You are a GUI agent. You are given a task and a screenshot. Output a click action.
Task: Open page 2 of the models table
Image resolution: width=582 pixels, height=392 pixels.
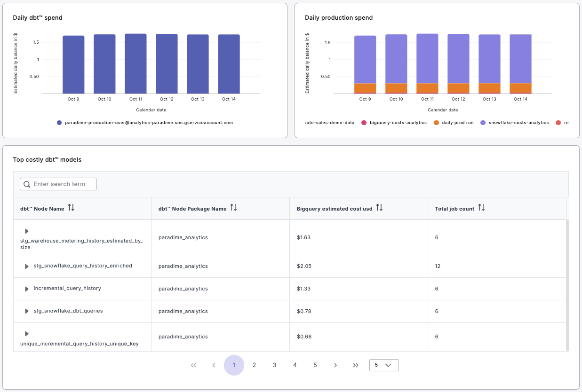tap(254, 365)
